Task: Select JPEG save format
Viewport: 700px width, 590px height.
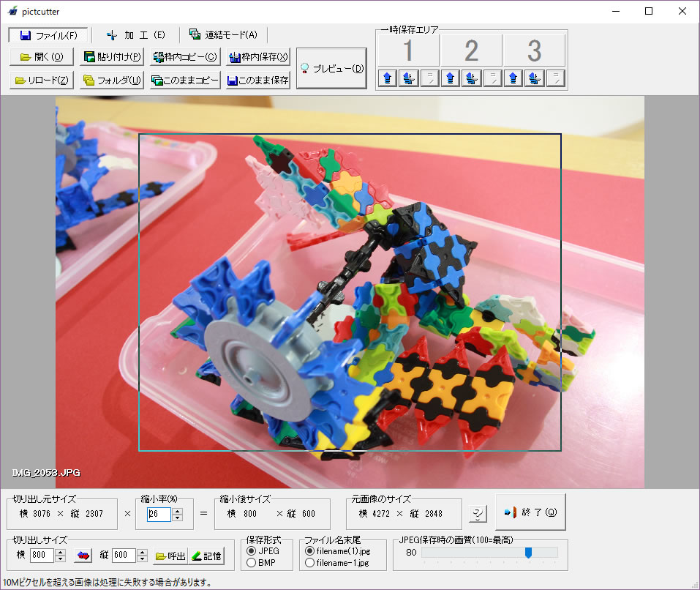Action: pyautogui.click(x=263, y=551)
